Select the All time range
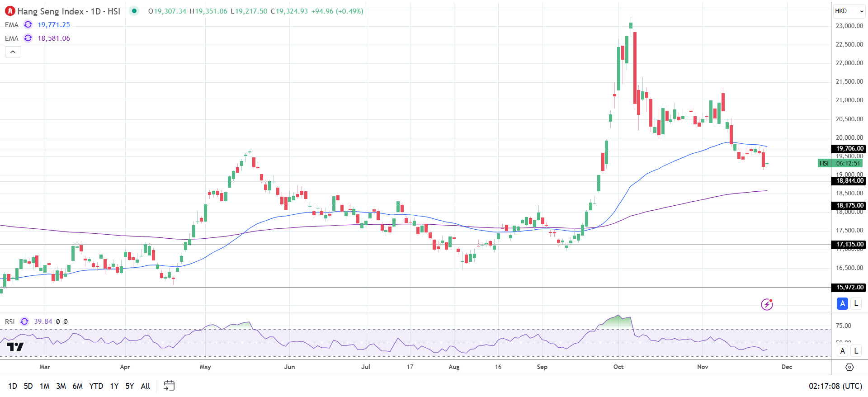 point(146,386)
